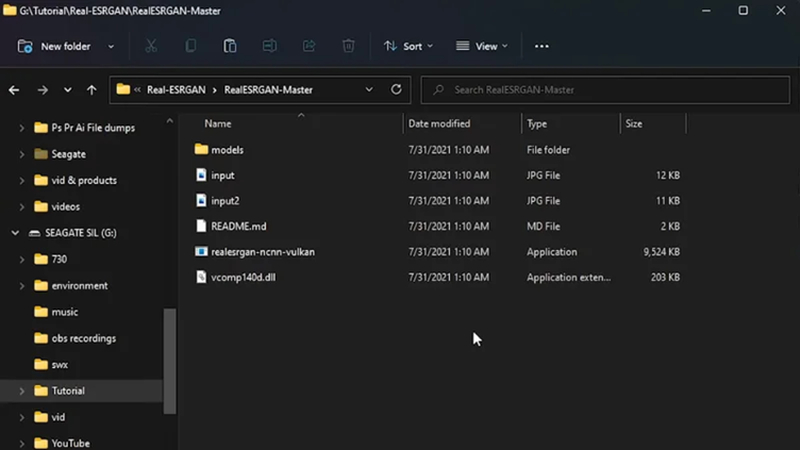Click the navigation pane scrollbar
This screenshot has height=450, width=800.
[x=170, y=361]
